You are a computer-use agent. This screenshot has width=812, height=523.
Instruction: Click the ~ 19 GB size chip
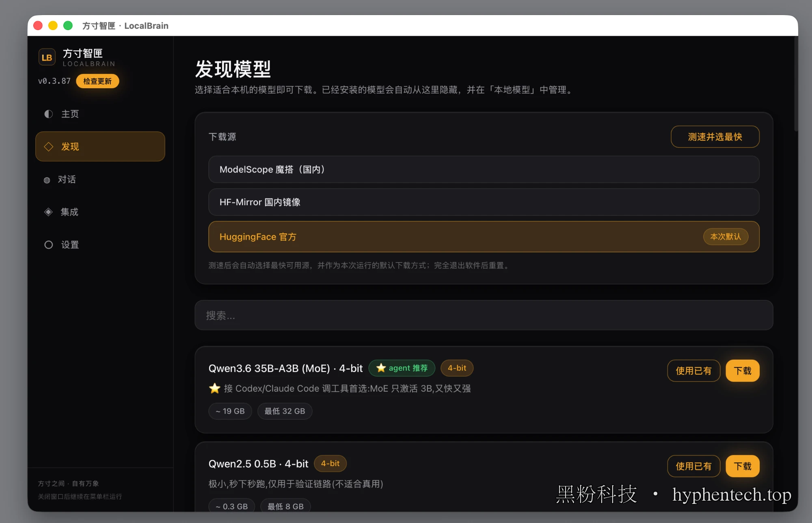[x=230, y=411]
